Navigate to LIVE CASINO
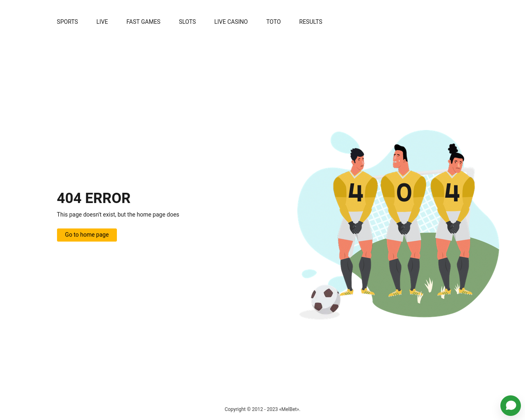Viewport: 525px width, 420px height. coord(231,22)
